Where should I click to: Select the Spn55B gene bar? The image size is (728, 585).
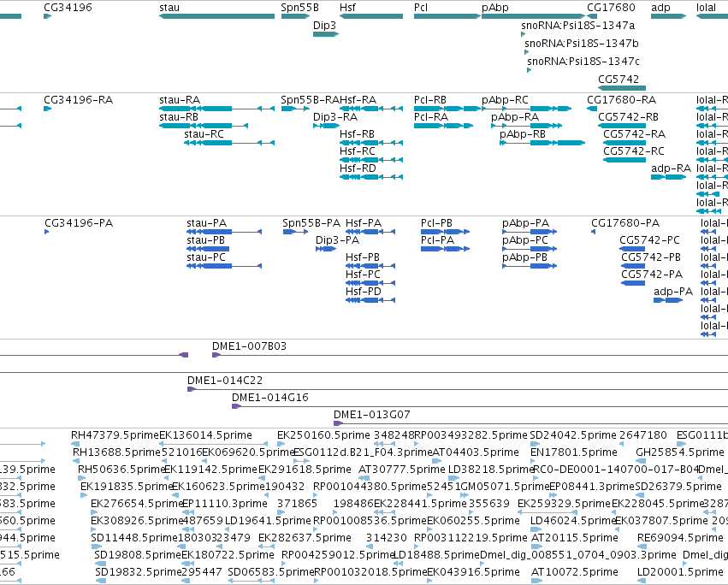click(295, 16)
